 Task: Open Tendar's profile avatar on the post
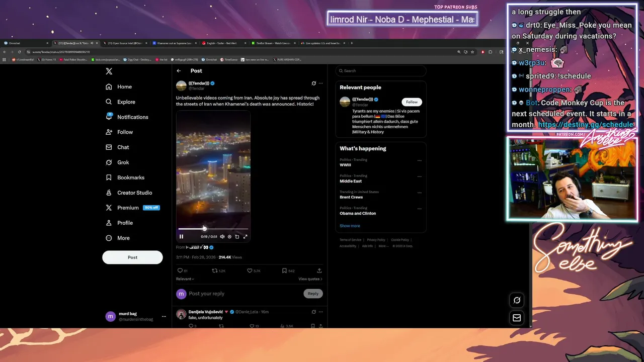tap(181, 85)
